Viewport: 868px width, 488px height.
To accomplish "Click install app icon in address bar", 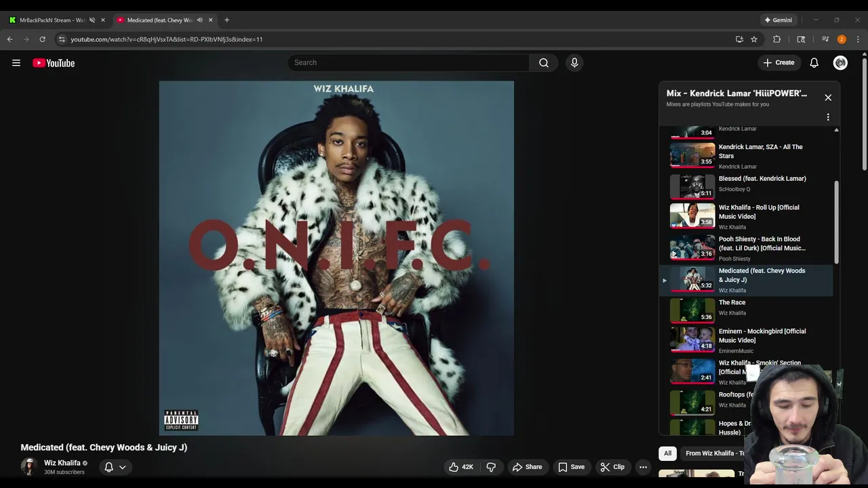I will coord(739,39).
